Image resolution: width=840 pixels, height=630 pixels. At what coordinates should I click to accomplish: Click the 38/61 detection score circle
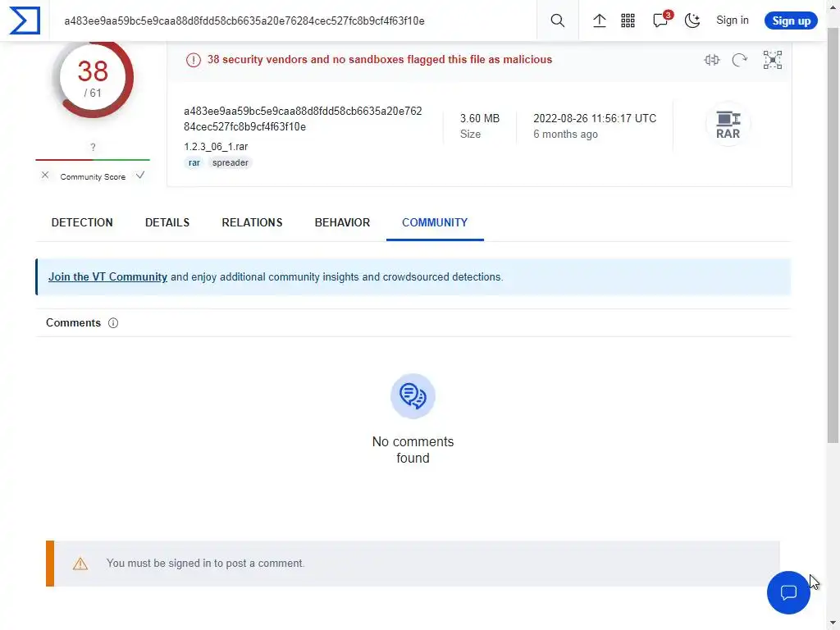93,80
